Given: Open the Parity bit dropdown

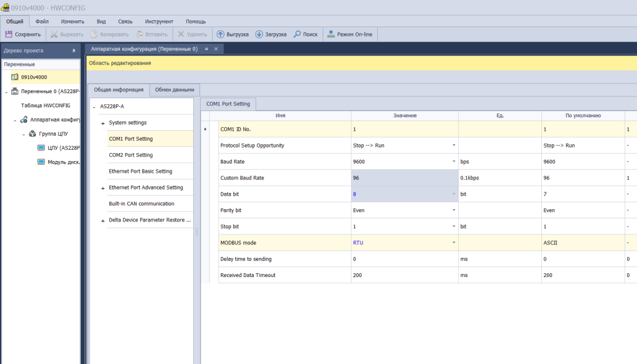Looking at the screenshot, I should [454, 210].
